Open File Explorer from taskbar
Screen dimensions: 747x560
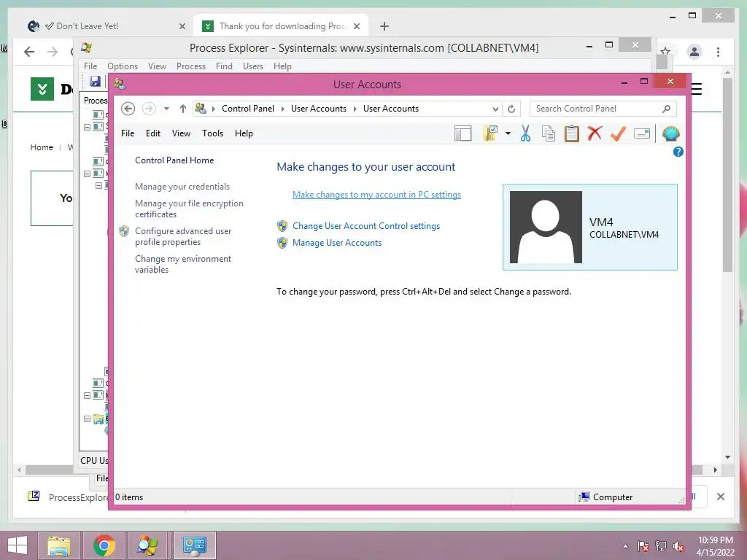coord(58,545)
